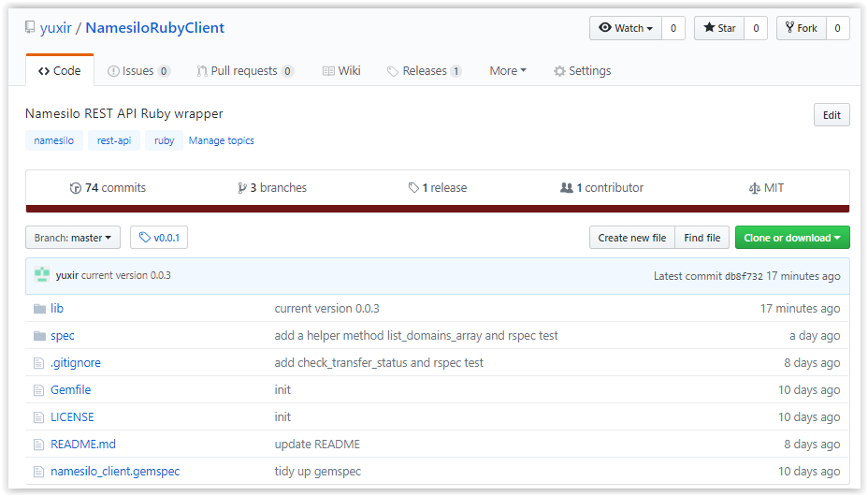Image resolution: width=868 pixels, height=496 pixels.
Task: Open the Gemfile file
Action: pyautogui.click(x=71, y=389)
